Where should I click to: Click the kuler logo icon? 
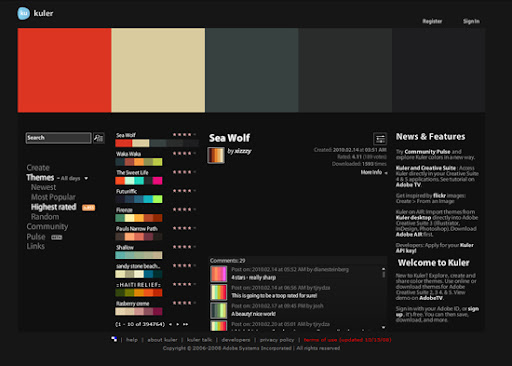tap(23, 13)
